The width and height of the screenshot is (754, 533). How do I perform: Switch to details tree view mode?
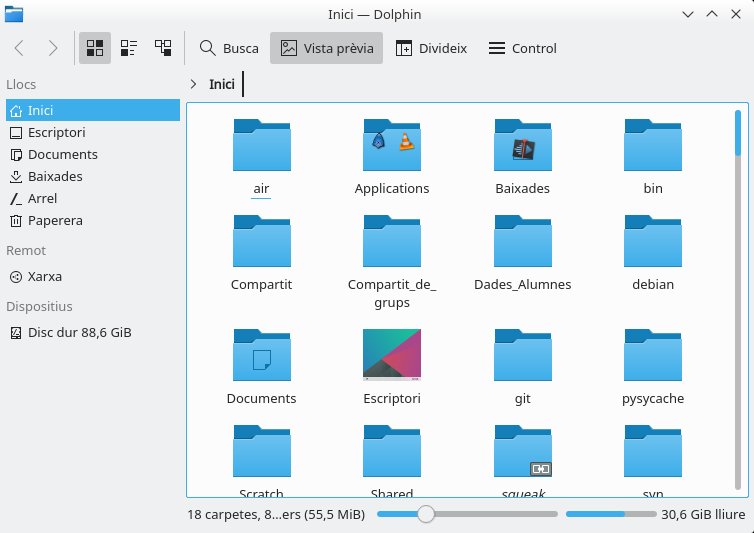coord(163,48)
